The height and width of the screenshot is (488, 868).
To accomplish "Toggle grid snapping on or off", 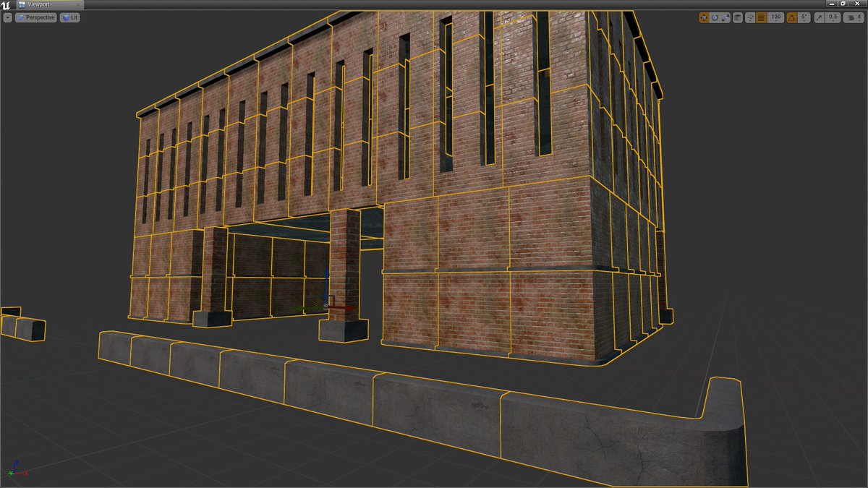I will point(761,17).
